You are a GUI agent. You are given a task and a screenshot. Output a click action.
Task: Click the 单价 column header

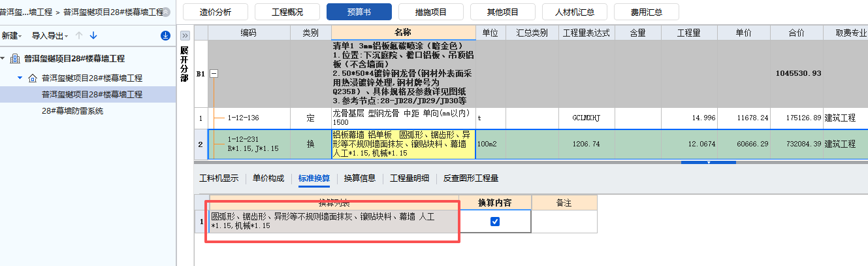coord(743,33)
